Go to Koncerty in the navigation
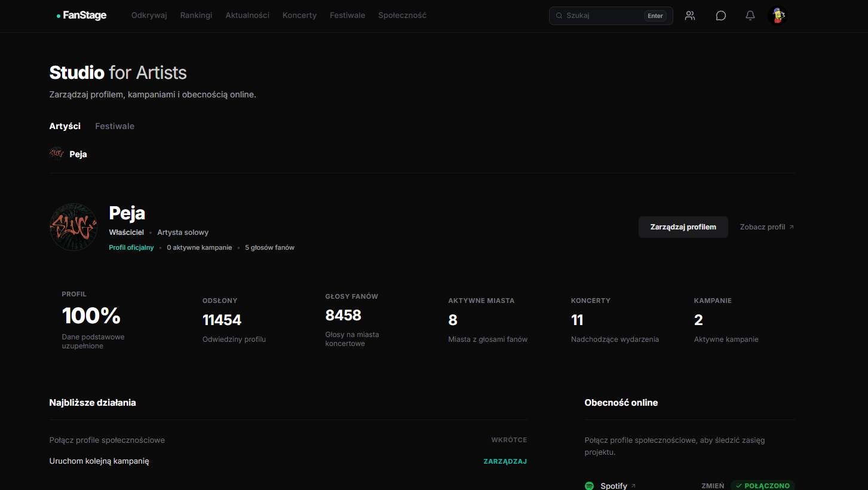868x490 pixels. click(299, 16)
